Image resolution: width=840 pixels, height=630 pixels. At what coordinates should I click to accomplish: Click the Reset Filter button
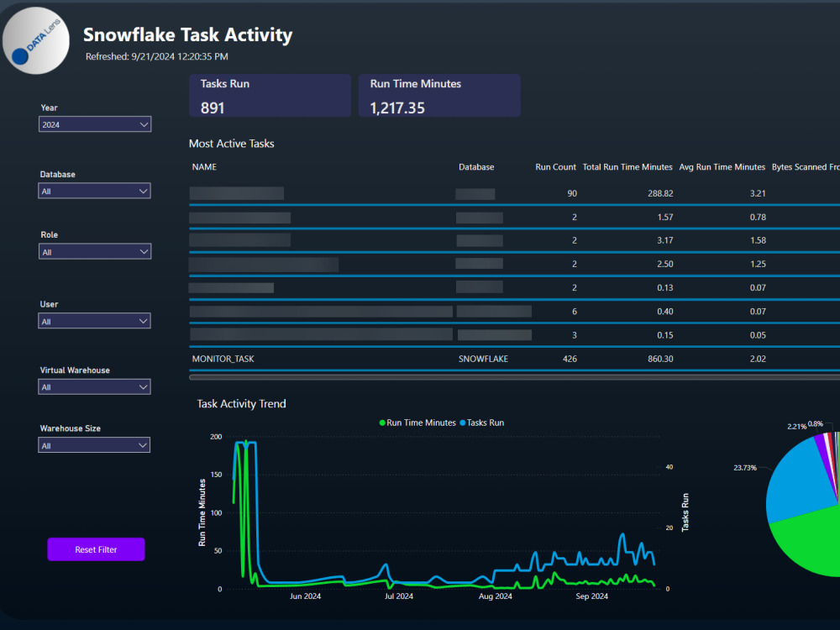(96, 549)
